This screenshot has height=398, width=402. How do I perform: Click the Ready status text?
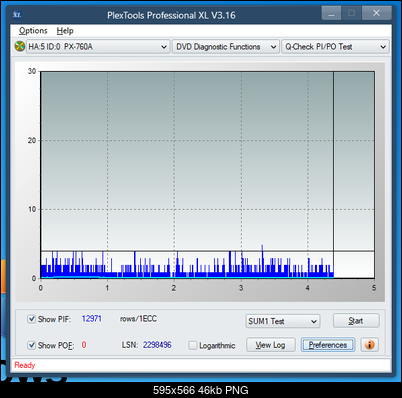pos(25,365)
